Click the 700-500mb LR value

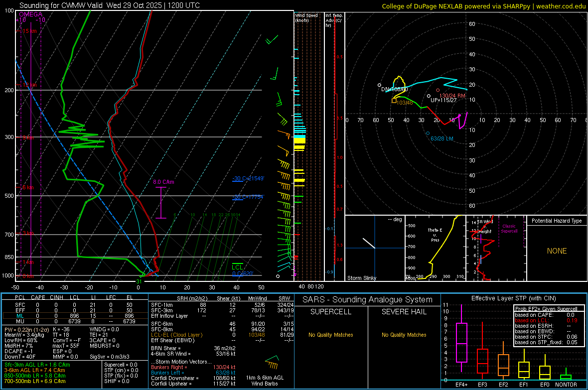35,381
